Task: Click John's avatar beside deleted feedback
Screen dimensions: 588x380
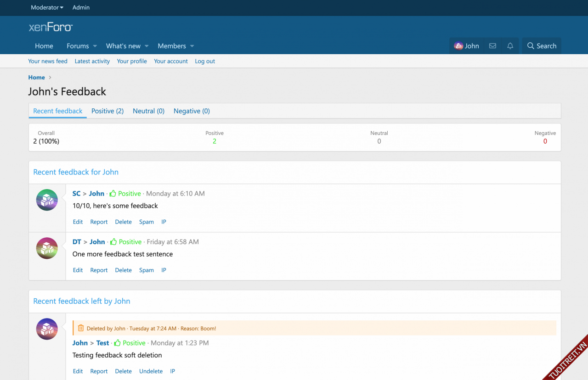Action: click(x=47, y=329)
